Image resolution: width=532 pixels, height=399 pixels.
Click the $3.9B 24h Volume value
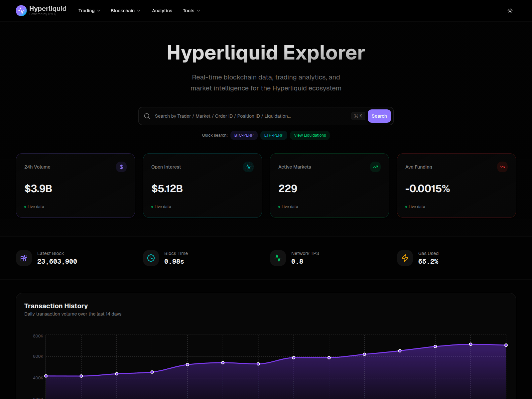pyautogui.click(x=38, y=189)
